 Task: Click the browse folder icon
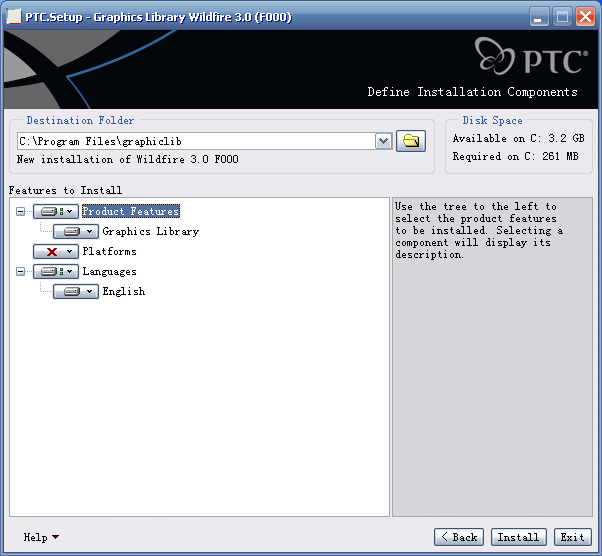click(x=410, y=141)
